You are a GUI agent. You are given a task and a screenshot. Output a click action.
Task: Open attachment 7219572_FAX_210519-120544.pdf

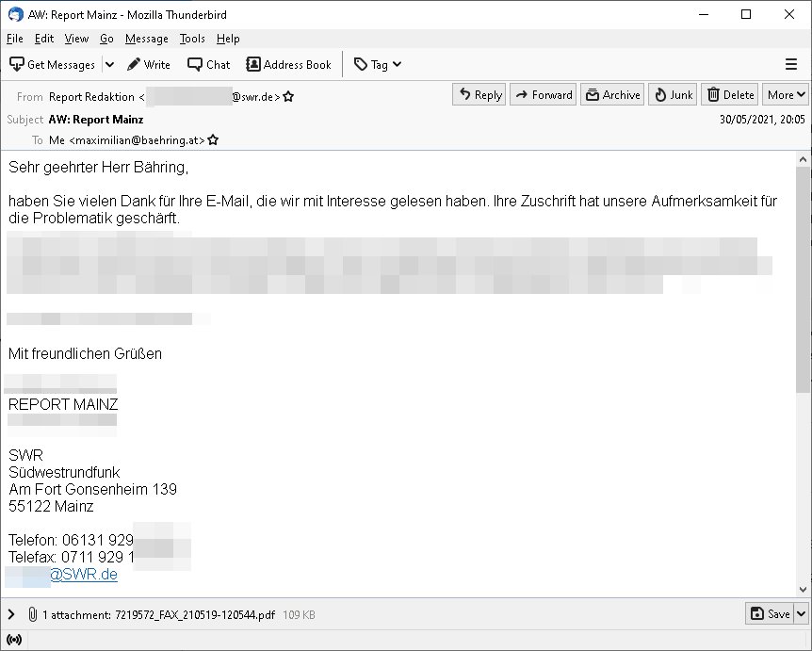[195, 615]
